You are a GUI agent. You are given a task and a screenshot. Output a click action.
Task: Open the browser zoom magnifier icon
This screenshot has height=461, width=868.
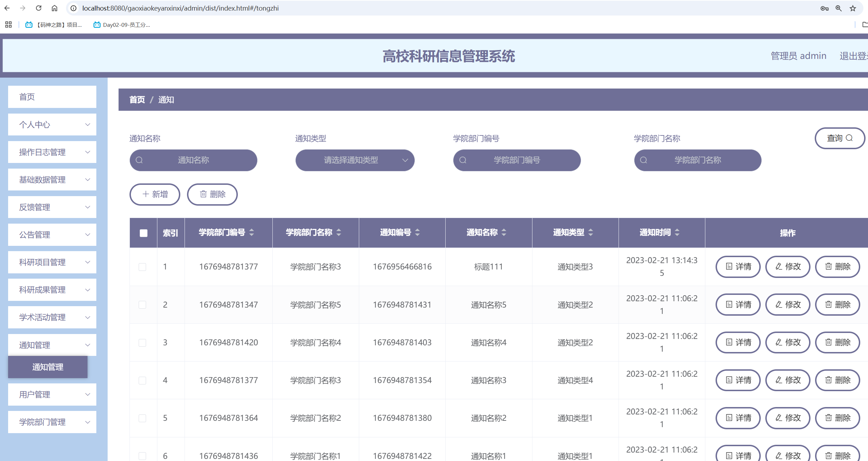point(839,8)
